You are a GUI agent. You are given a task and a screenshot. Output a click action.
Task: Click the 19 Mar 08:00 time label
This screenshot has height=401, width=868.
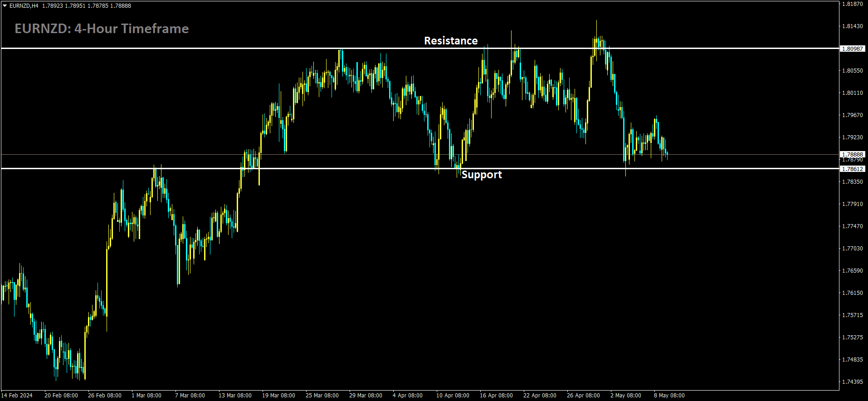pos(278,395)
